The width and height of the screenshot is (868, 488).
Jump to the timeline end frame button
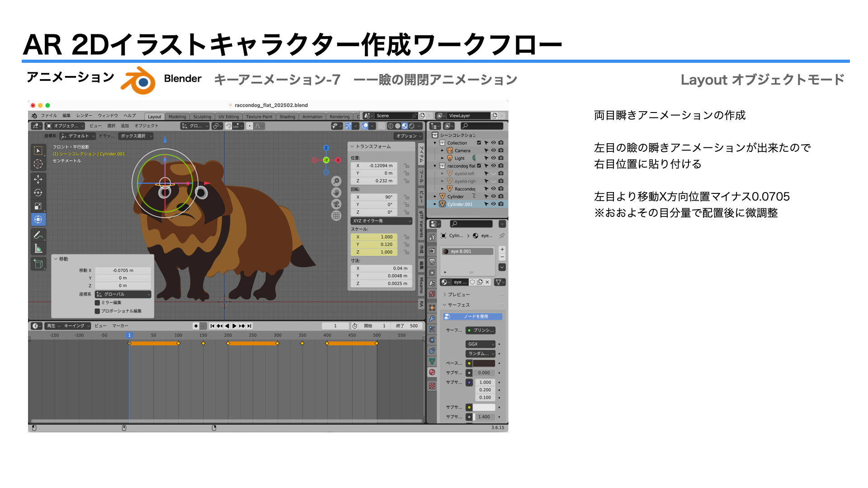click(250, 326)
